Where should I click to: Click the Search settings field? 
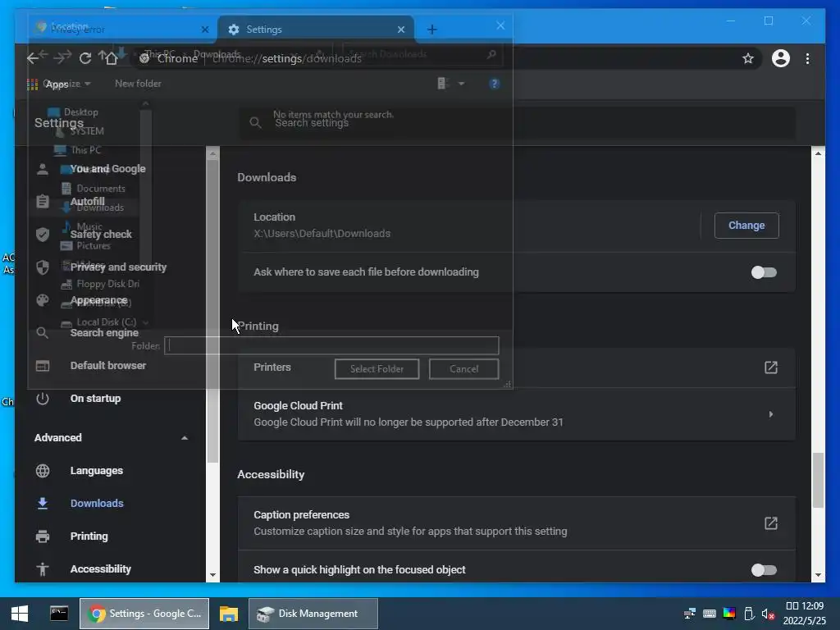pos(517,123)
